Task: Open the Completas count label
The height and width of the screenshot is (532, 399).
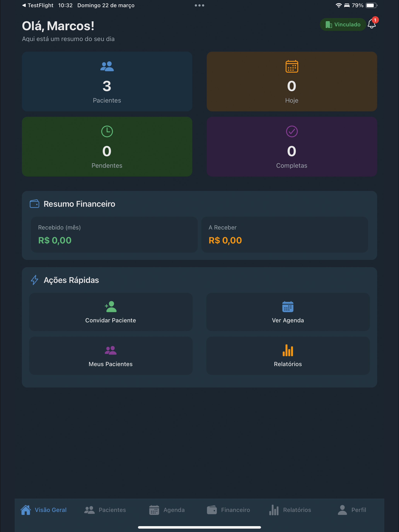Action: [x=292, y=165]
